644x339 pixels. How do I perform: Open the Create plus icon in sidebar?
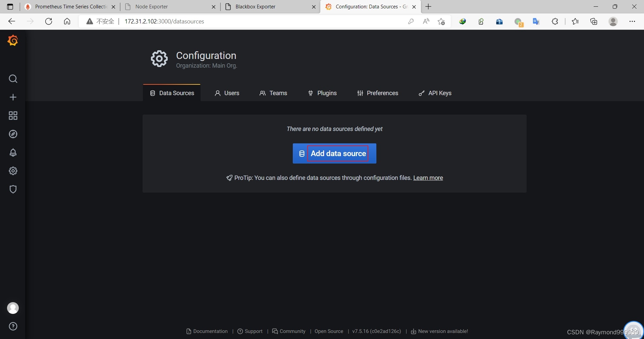(x=13, y=97)
